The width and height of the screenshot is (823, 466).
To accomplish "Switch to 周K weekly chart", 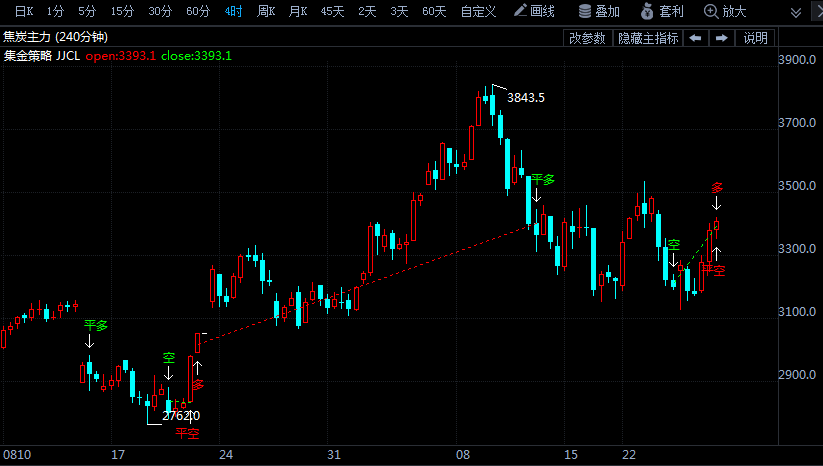I will coord(266,12).
